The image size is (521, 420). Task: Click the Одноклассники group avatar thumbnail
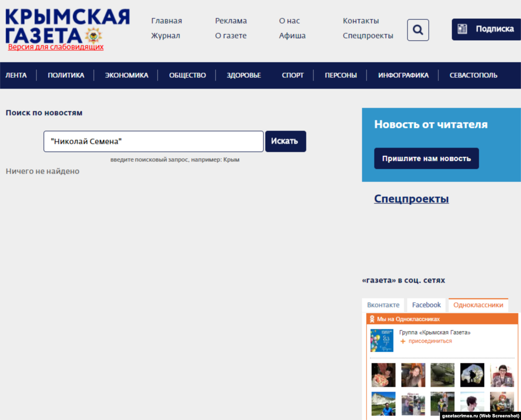pos(382,341)
